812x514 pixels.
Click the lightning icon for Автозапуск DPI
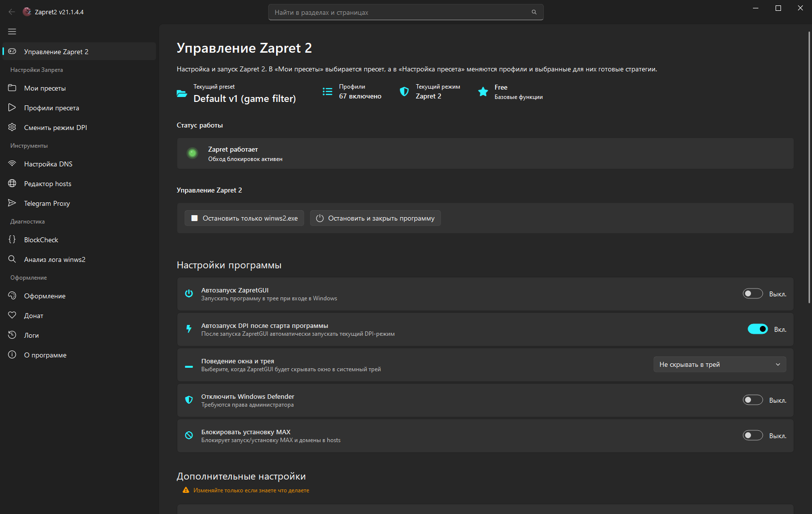click(x=189, y=329)
